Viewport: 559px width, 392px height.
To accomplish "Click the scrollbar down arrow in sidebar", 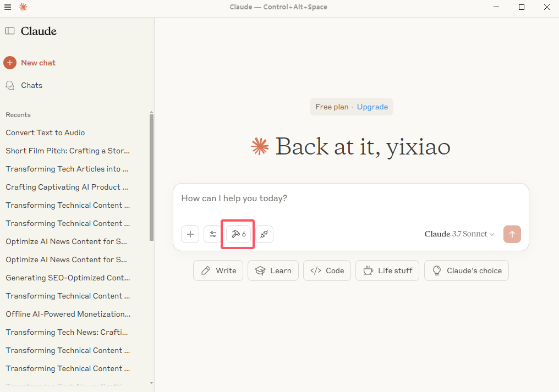I will point(152,383).
